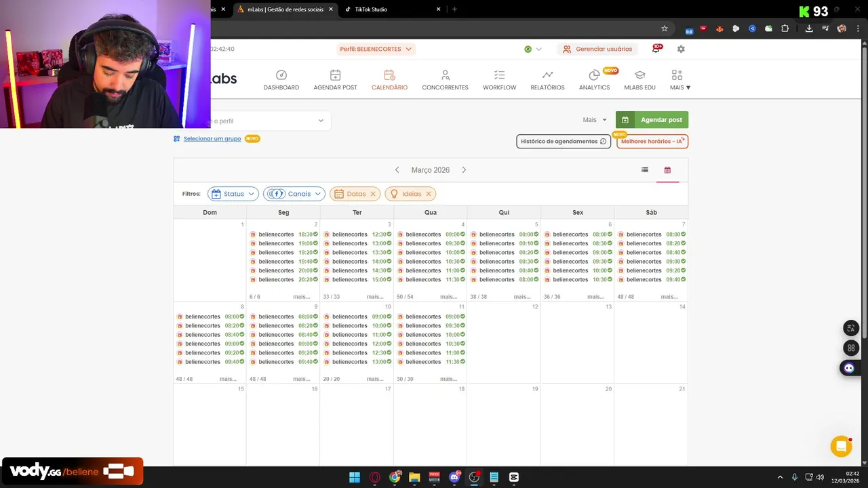The image size is (868, 488).
Task: Open the Analytics section
Action: click(594, 80)
